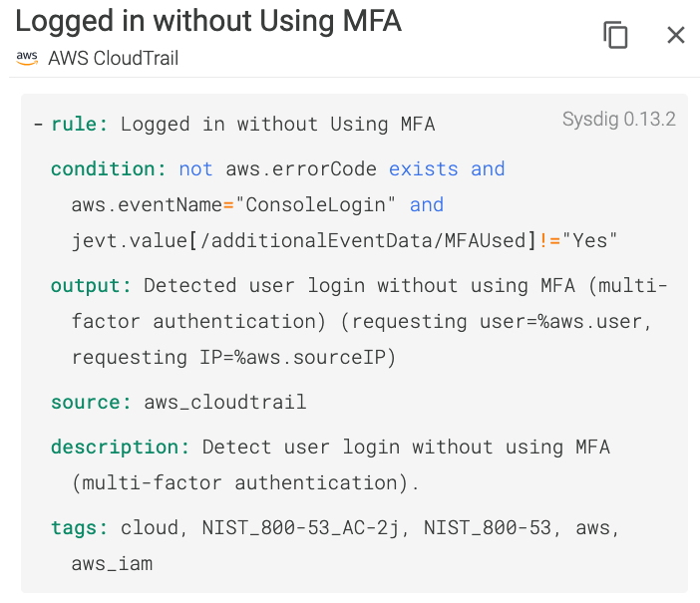Select the cloud tag
This screenshot has height=603, width=700.
(150, 527)
